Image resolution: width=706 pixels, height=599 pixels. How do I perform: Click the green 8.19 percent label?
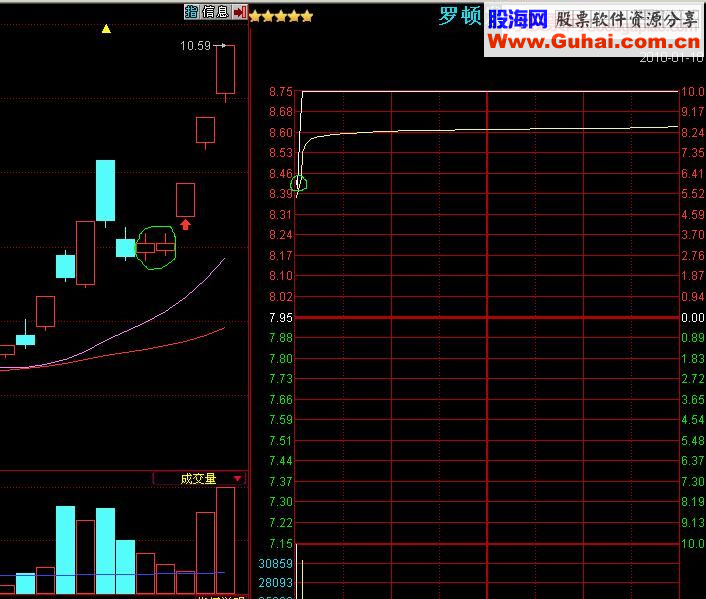coord(693,502)
